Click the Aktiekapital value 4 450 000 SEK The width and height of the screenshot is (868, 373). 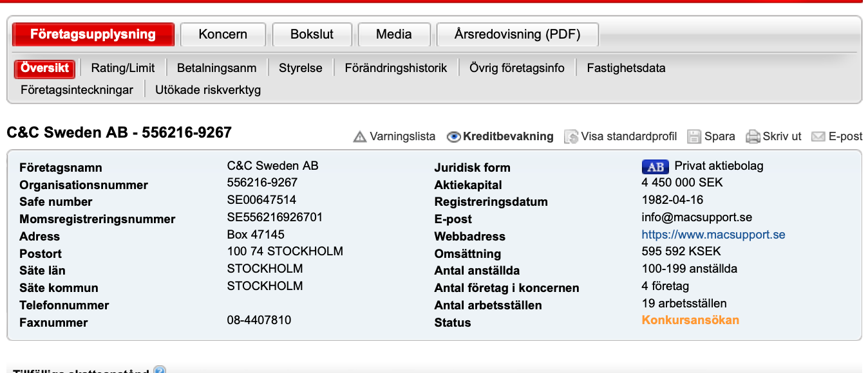click(x=683, y=183)
